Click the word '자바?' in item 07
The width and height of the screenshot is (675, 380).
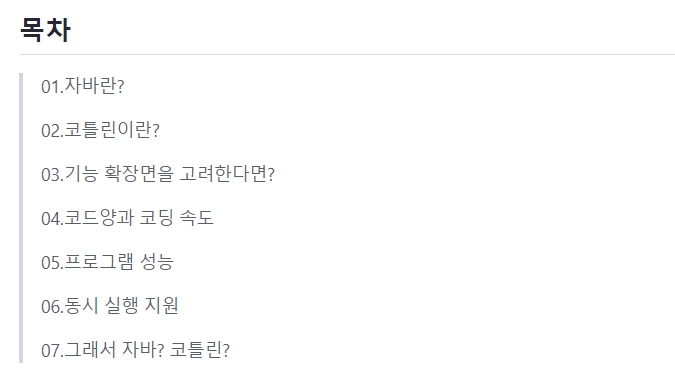143,350
